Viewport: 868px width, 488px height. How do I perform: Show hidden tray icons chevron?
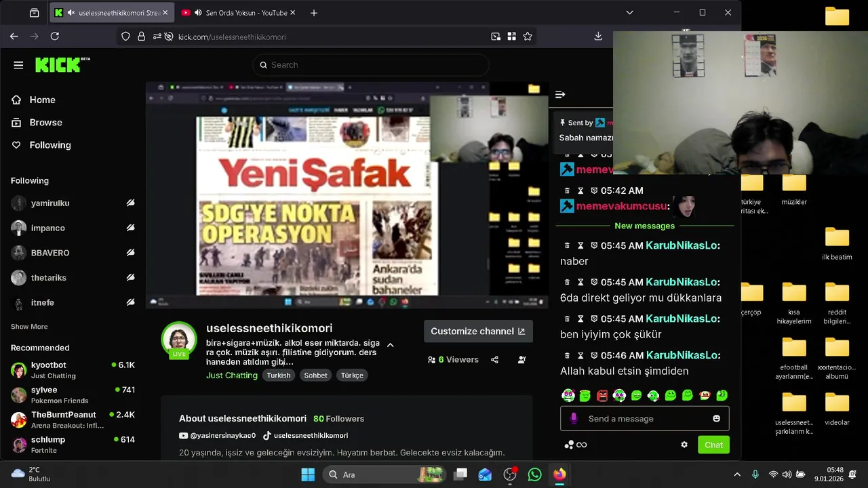738,474
